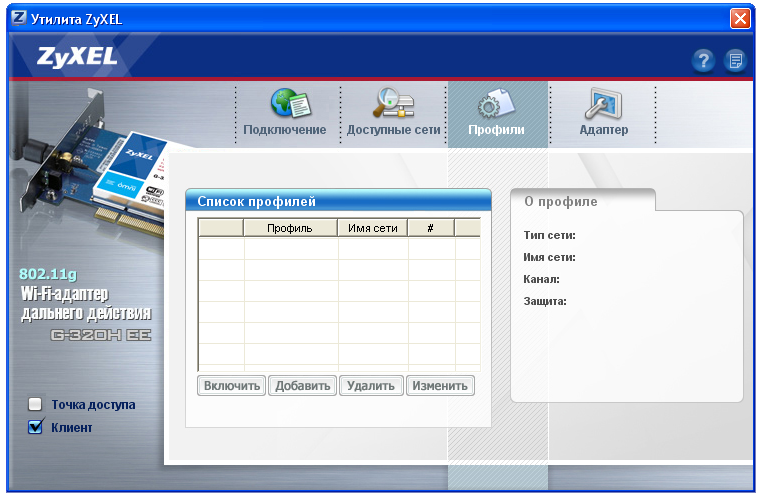Click the О профиле panel heading

point(561,202)
